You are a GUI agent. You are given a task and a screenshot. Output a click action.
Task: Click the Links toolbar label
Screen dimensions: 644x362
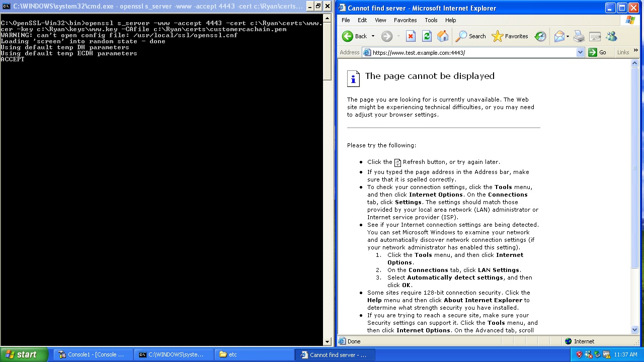click(623, 52)
